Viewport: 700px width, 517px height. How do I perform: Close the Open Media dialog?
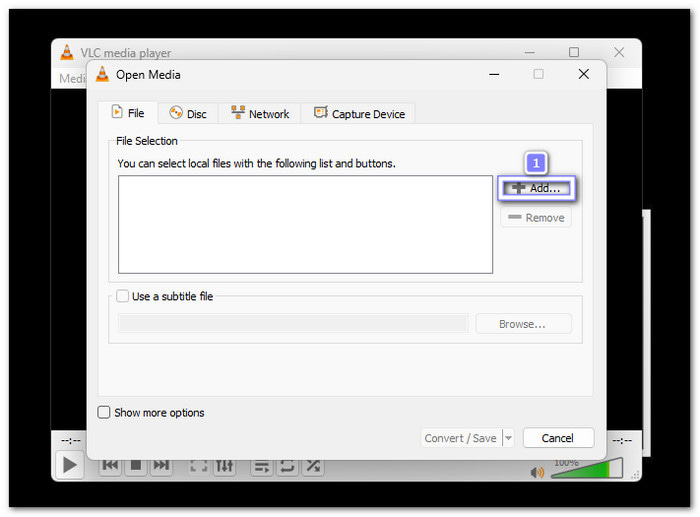click(x=583, y=74)
